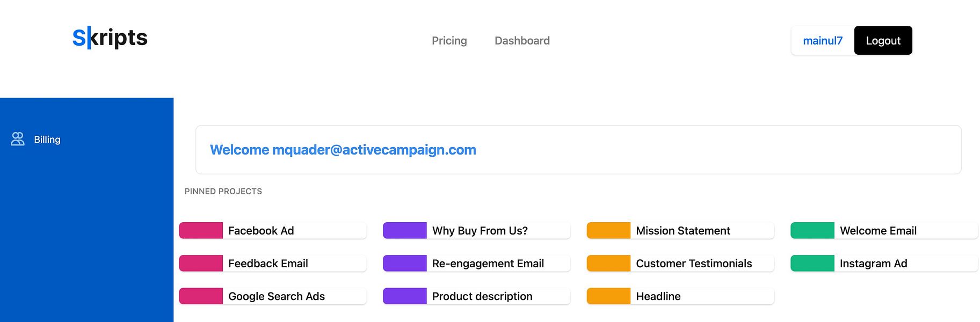Go to the Dashboard nav link
This screenshot has width=980, height=322.
pos(522,41)
